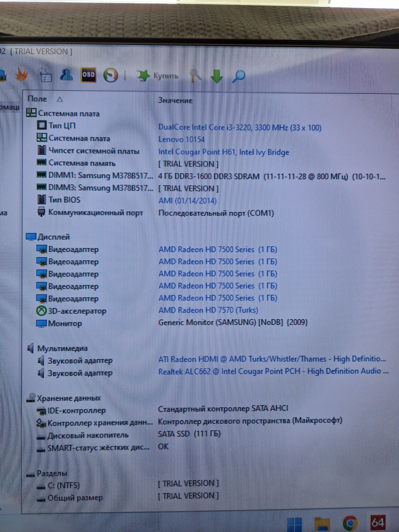Click the Значение column header

(x=175, y=100)
